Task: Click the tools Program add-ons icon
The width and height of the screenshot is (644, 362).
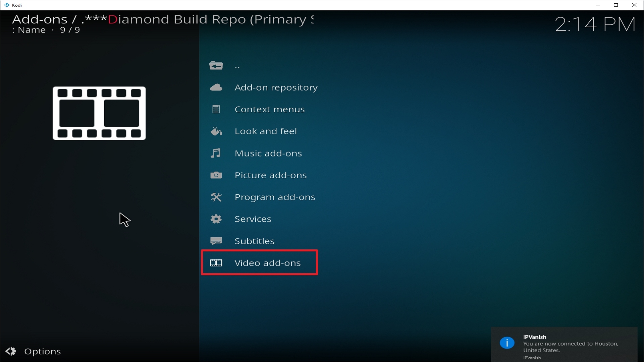Action: pos(216,197)
